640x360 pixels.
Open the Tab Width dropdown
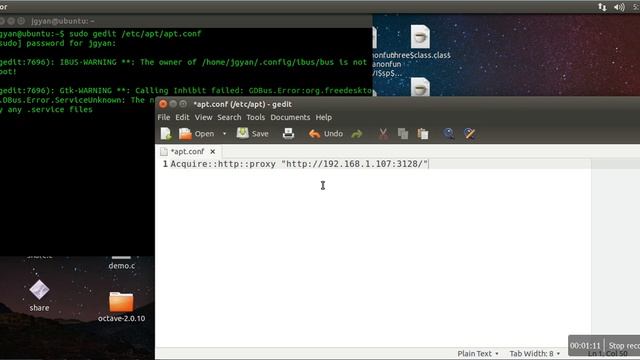click(534, 353)
